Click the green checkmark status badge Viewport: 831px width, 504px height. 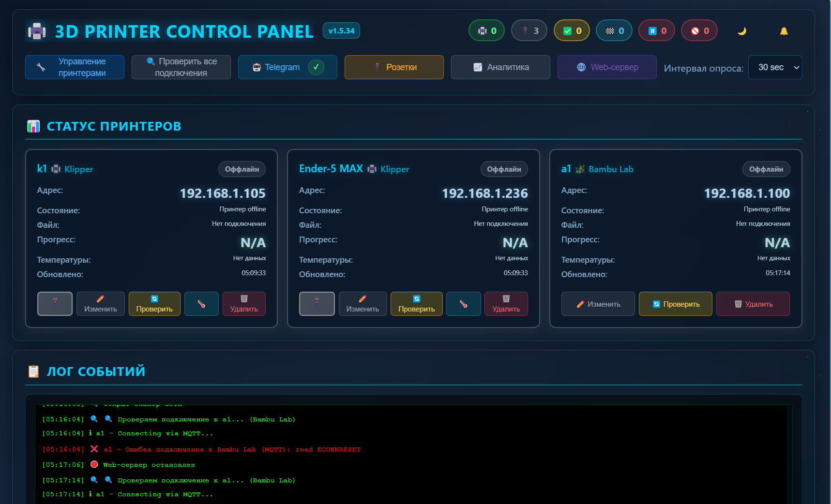coord(572,30)
